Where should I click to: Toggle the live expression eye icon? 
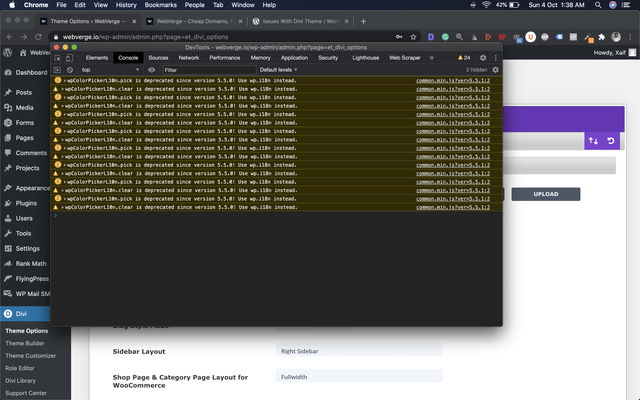coord(151,70)
